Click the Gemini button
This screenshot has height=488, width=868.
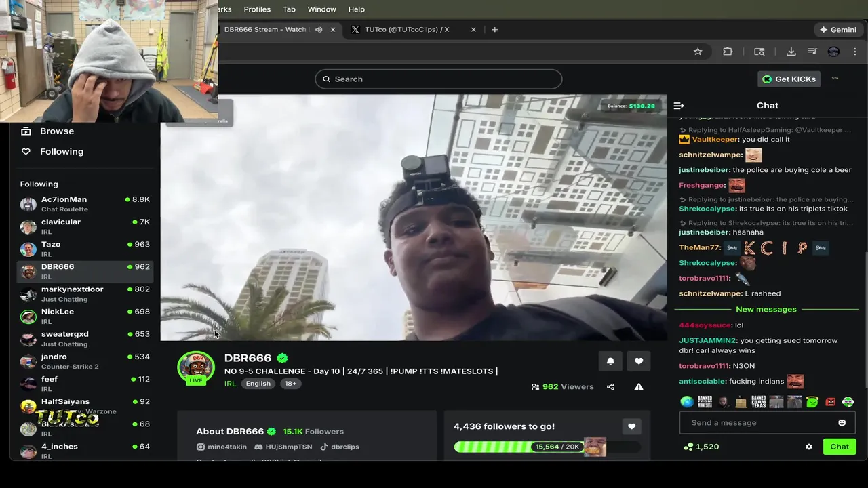tap(838, 30)
